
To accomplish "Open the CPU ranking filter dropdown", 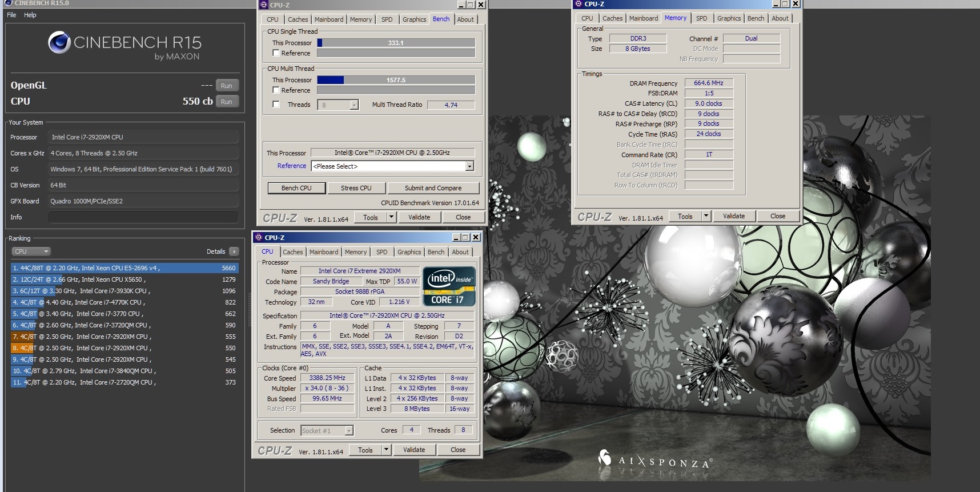I will pos(31,251).
